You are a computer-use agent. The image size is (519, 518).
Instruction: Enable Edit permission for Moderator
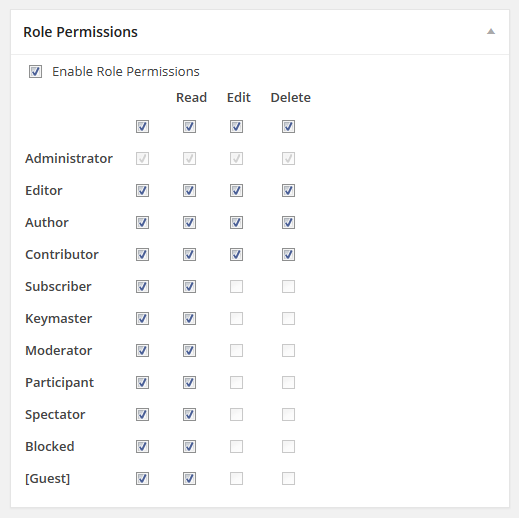point(236,351)
